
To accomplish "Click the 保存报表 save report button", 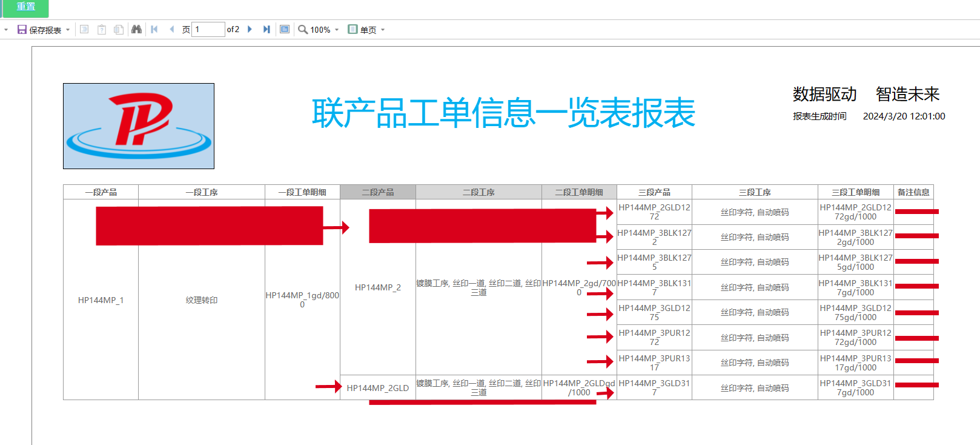I will [39, 30].
